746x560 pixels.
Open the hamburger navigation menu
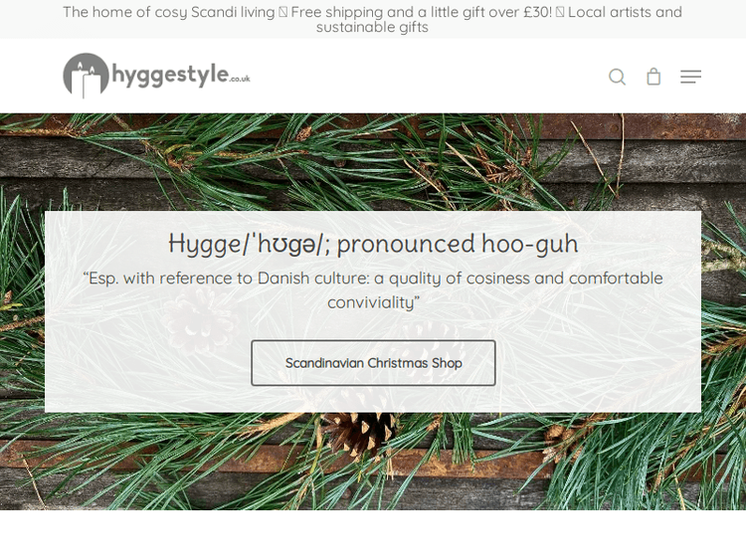[x=690, y=77]
